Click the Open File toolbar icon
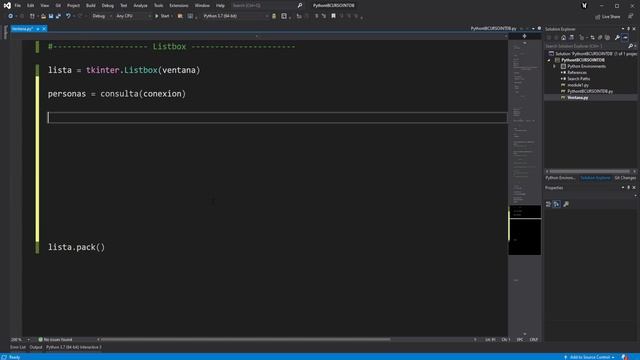The width and height of the screenshot is (640, 360). [43, 16]
